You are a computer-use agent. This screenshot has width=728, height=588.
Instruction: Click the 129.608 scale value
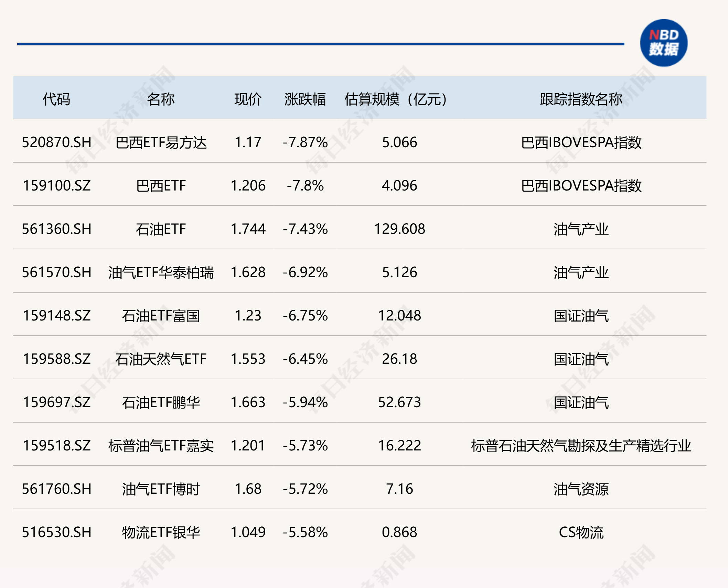[x=399, y=229]
